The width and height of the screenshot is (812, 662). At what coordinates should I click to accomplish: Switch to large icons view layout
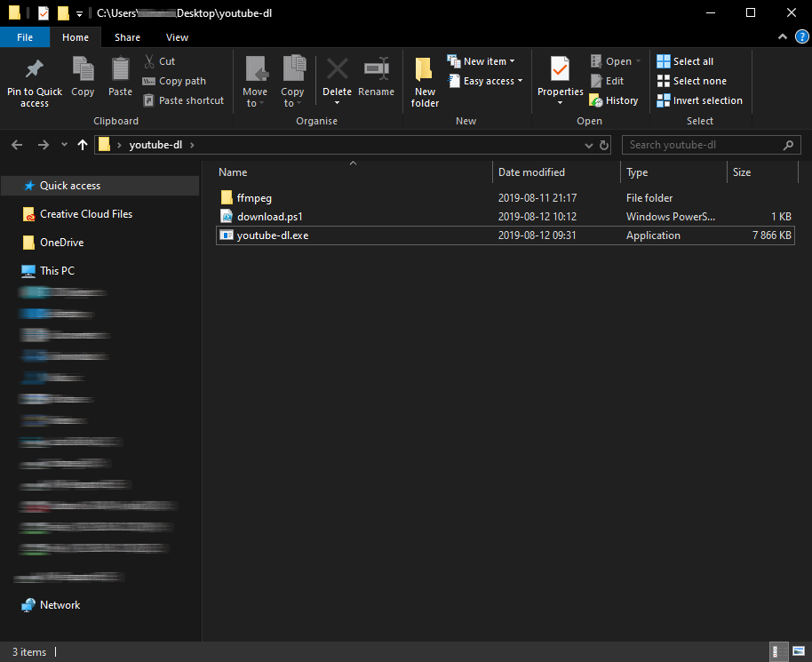point(798,651)
